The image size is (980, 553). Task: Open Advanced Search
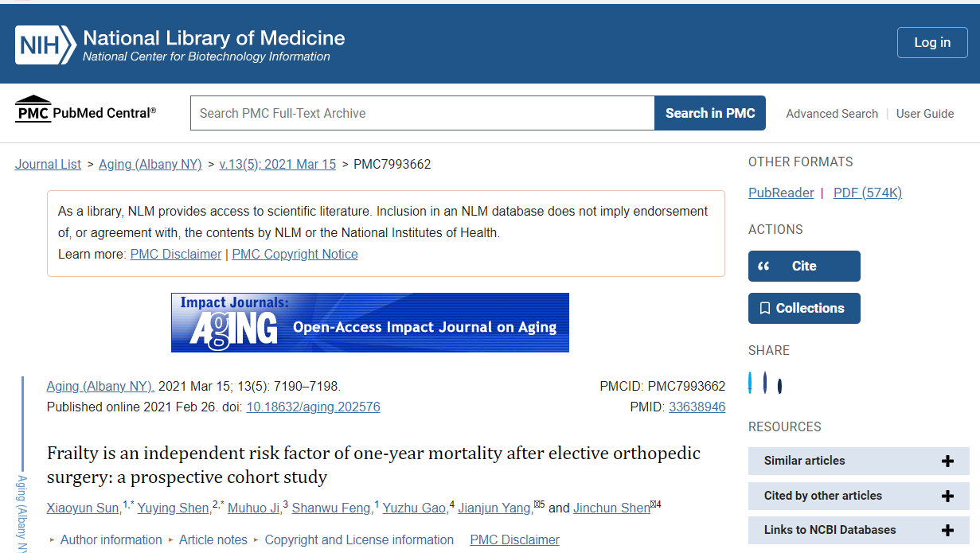click(832, 114)
